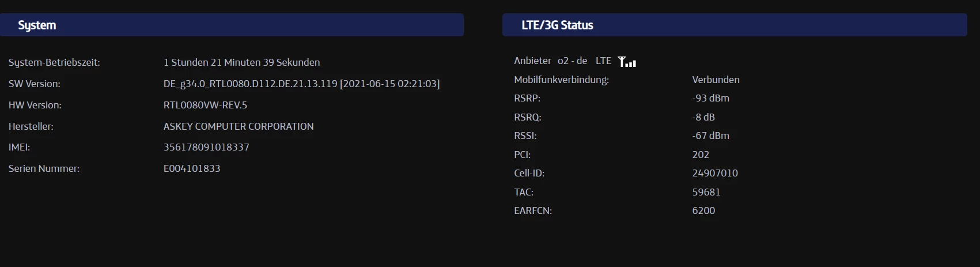Image resolution: width=980 pixels, height=267 pixels.
Task: Click the o2 - de provider name
Action: pyautogui.click(x=572, y=61)
